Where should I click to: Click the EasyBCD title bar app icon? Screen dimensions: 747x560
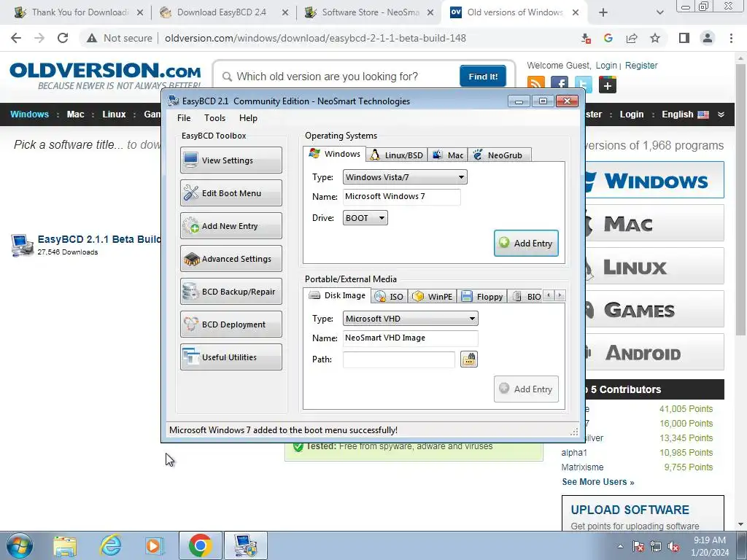(174, 101)
